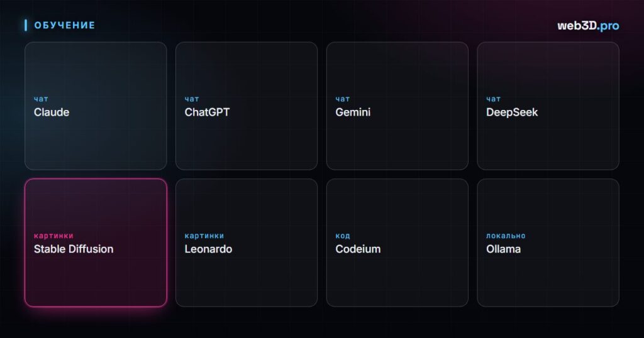Click the чат tag above DeepSeek
The image size is (644, 338).
pyautogui.click(x=493, y=99)
